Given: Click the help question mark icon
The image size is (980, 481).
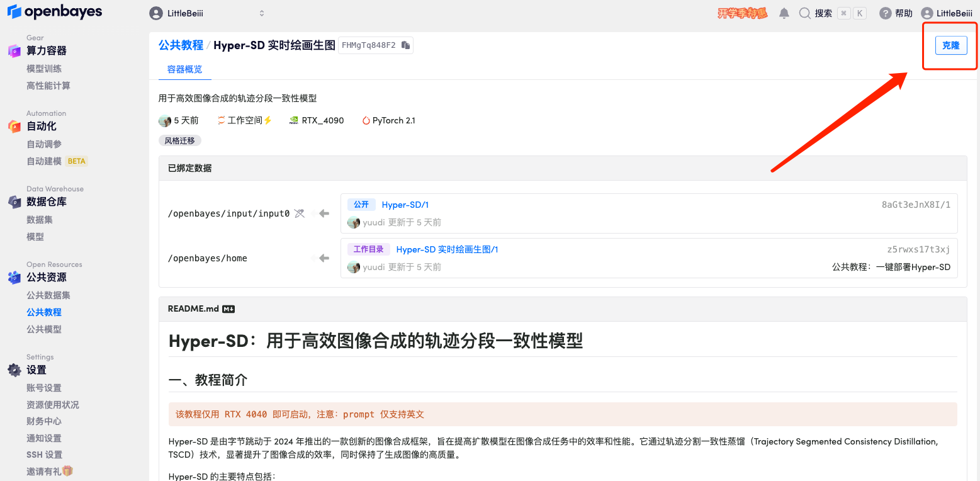Looking at the screenshot, I should tap(886, 13).
